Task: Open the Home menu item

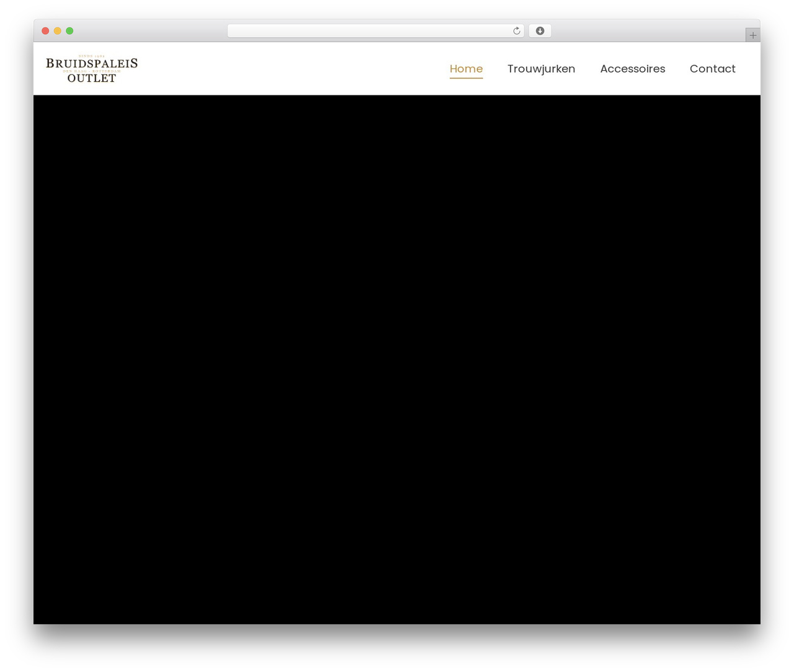Action: pos(466,69)
